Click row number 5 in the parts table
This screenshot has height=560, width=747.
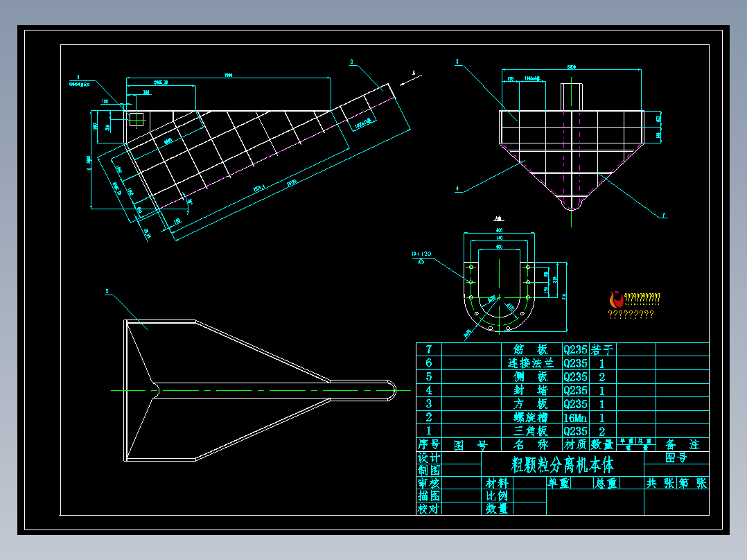[429, 376]
